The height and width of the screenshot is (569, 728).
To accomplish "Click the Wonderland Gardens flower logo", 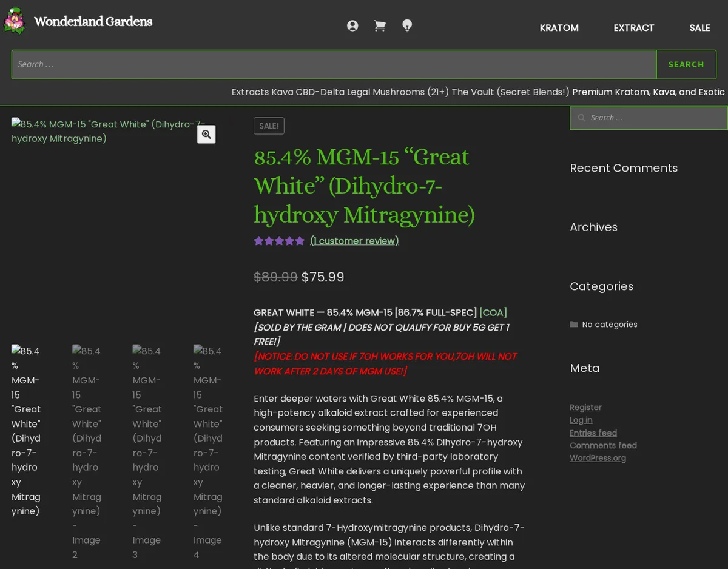I will 15,21.
